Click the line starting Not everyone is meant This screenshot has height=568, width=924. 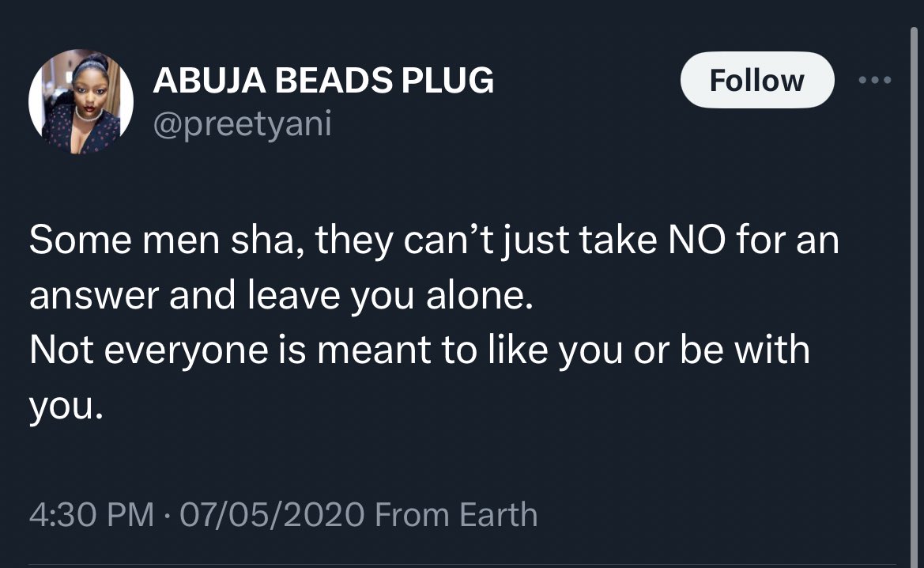point(419,350)
